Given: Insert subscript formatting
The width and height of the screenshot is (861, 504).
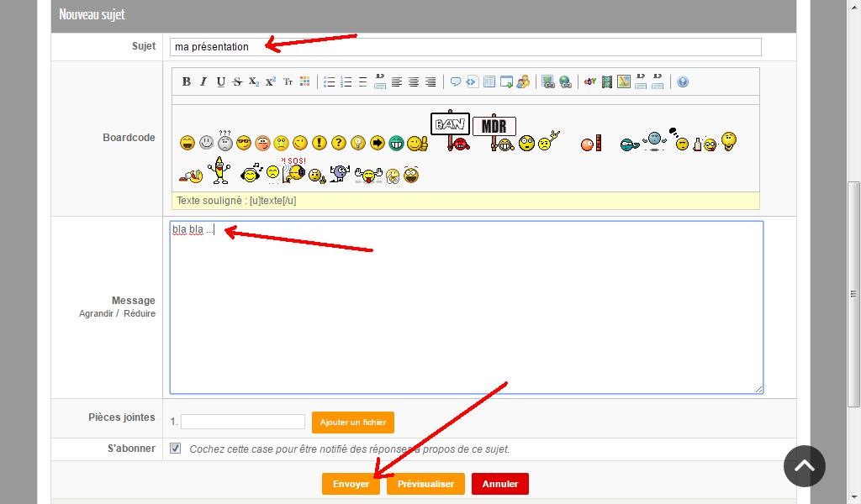Looking at the screenshot, I should click(254, 81).
